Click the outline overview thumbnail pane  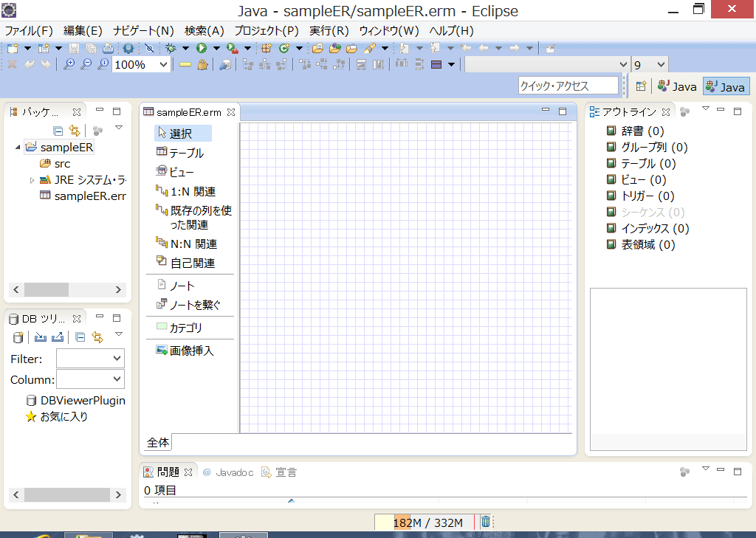(668, 369)
